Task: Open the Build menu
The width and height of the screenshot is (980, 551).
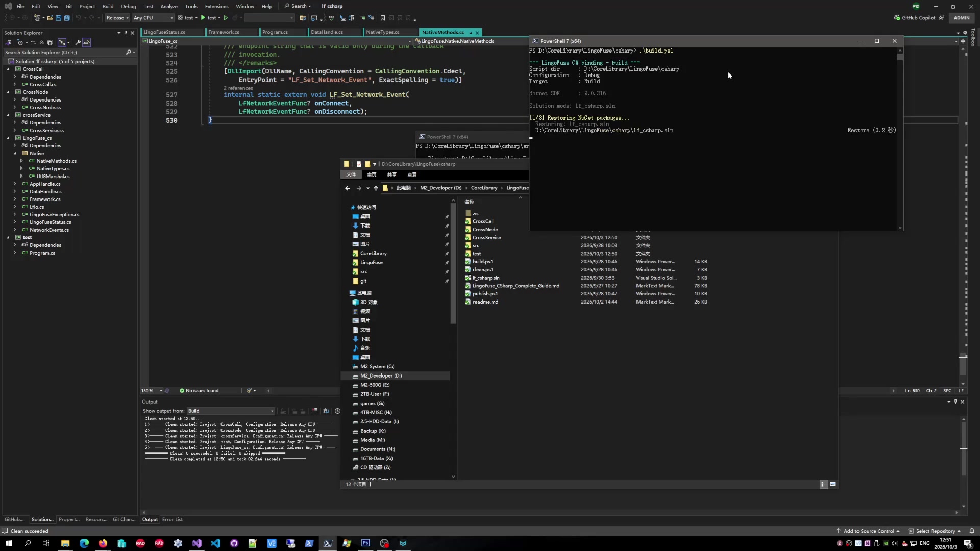Action: (x=108, y=6)
